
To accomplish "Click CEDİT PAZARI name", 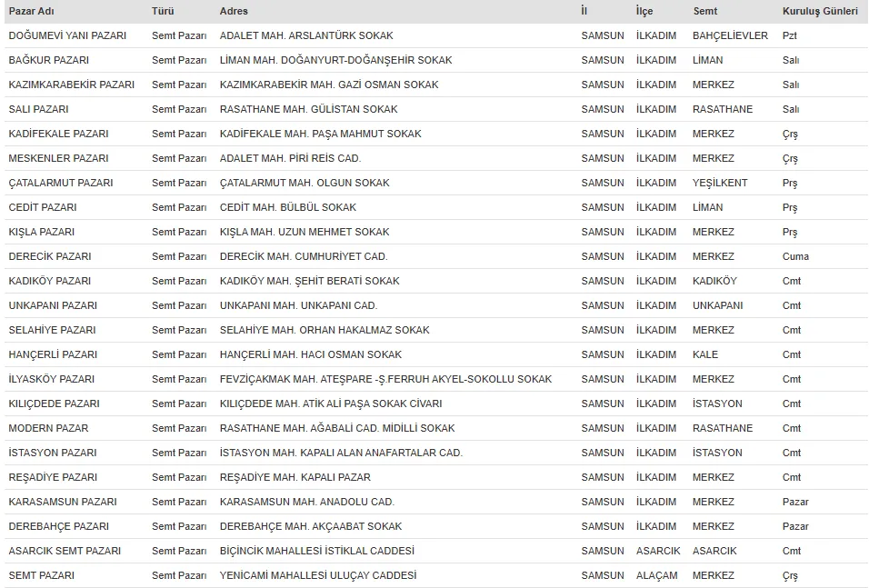I will point(43,207).
